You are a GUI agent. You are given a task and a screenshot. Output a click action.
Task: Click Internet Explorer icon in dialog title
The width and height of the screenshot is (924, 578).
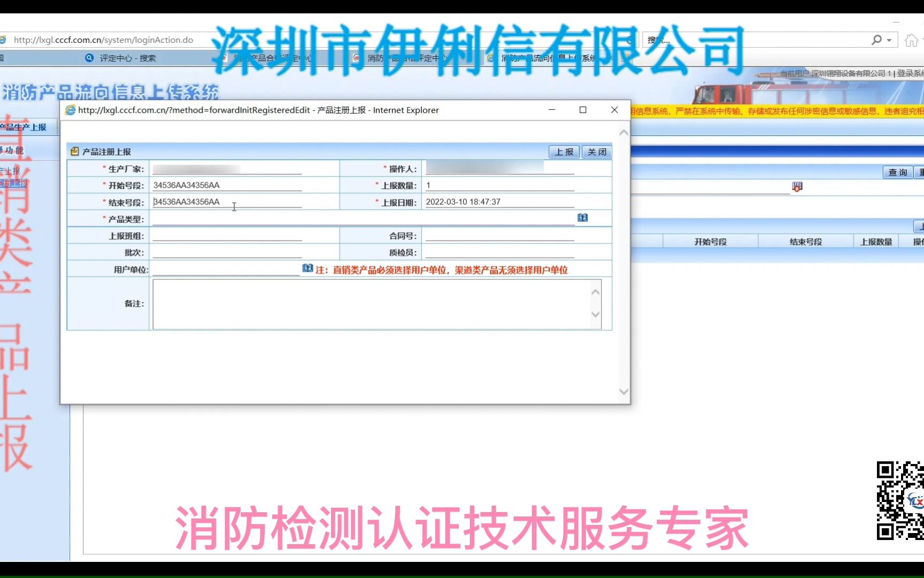click(70, 110)
